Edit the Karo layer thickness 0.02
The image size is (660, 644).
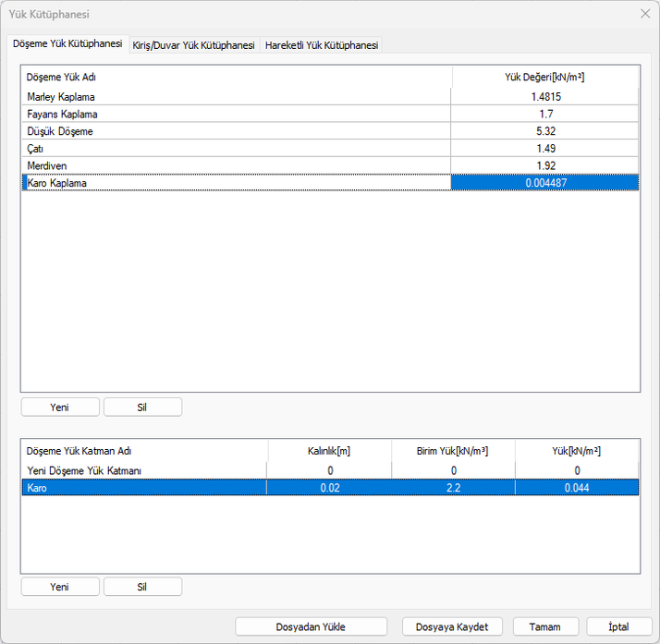coord(328,488)
